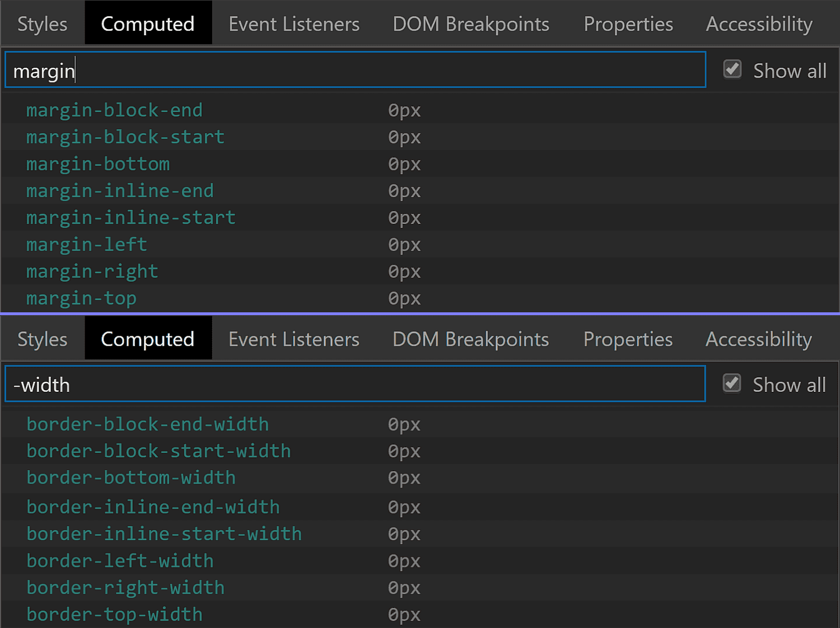
Task: Untick Show all checkbox beside the -width filter
Action: [732, 383]
